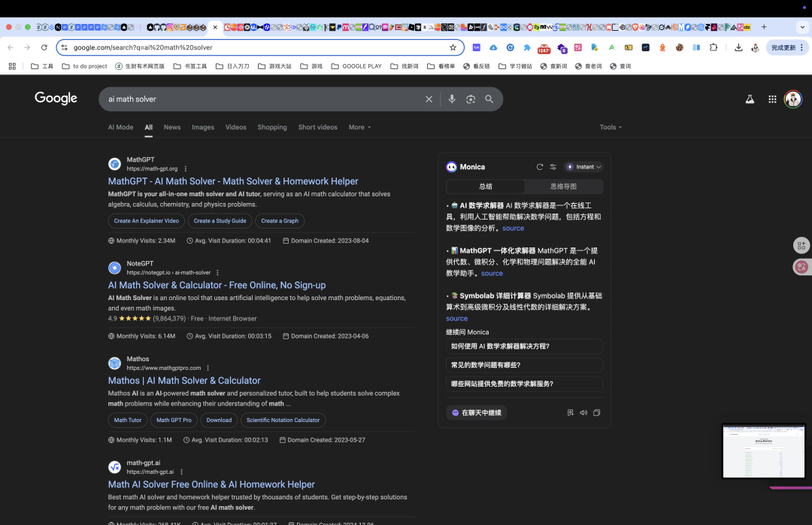Click Create a Study Guide chip
The image size is (812, 525).
[x=220, y=221]
